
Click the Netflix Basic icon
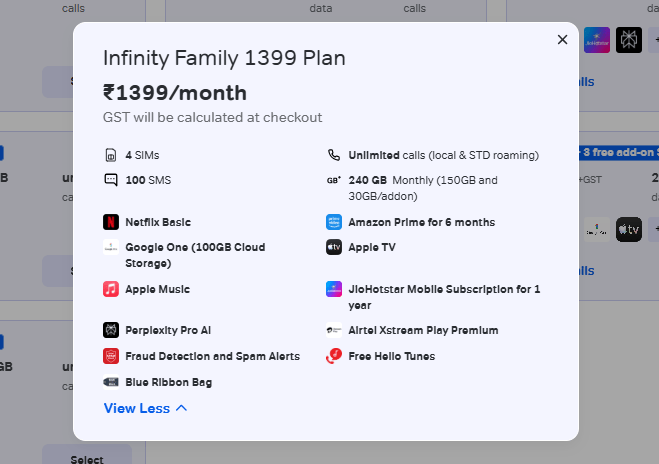click(111, 222)
